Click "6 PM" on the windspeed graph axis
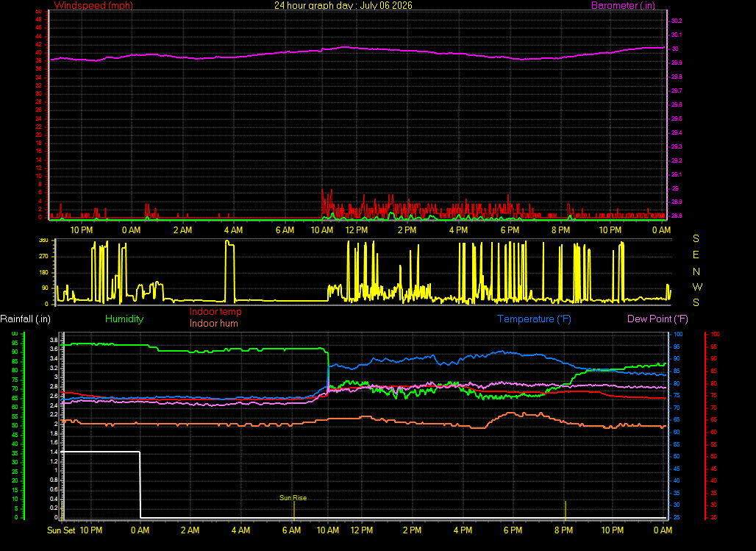 [x=510, y=230]
